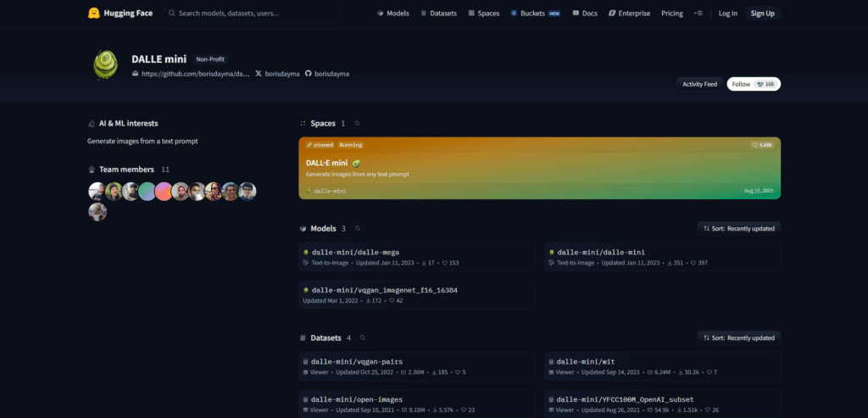Open the pinned DALL·E mini space card
This screenshot has width=868, height=418.
(540, 169)
